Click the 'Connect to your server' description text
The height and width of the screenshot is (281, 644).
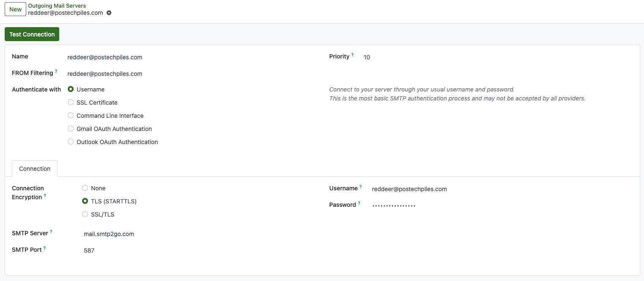click(x=457, y=94)
